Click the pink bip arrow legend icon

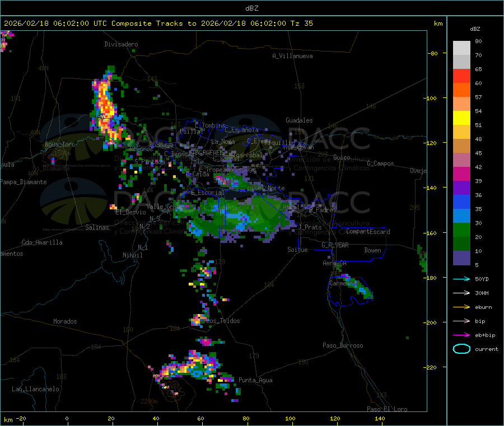coord(461,321)
